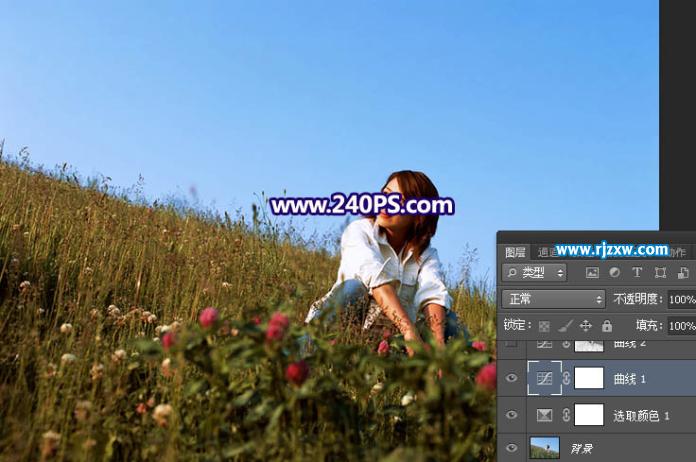The width and height of the screenshot is (696, 462).
Task: Select the layer named 选取颜色 1
Action: point(641,416)
